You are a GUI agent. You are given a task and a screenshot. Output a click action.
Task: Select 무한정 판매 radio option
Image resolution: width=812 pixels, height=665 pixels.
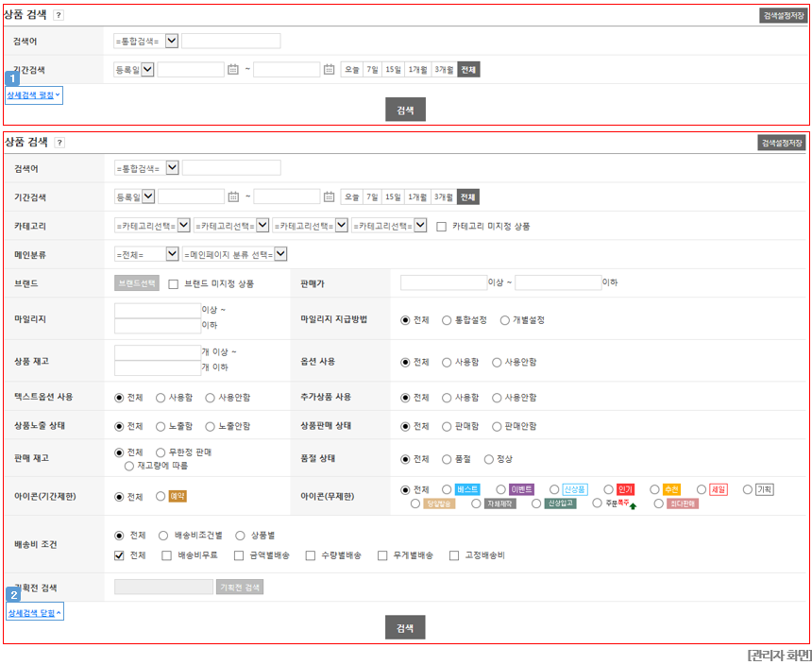pyautogui.click(x=161, y=452)
